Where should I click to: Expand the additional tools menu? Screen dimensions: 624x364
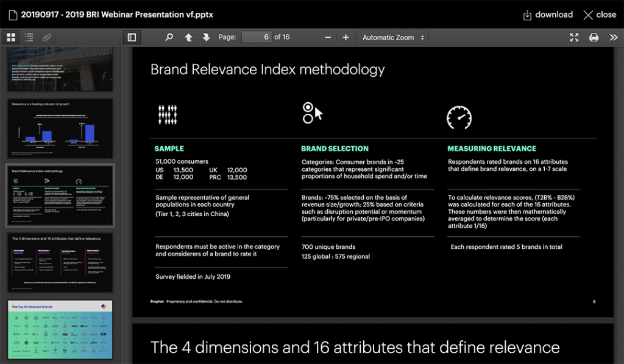[614, 37]
